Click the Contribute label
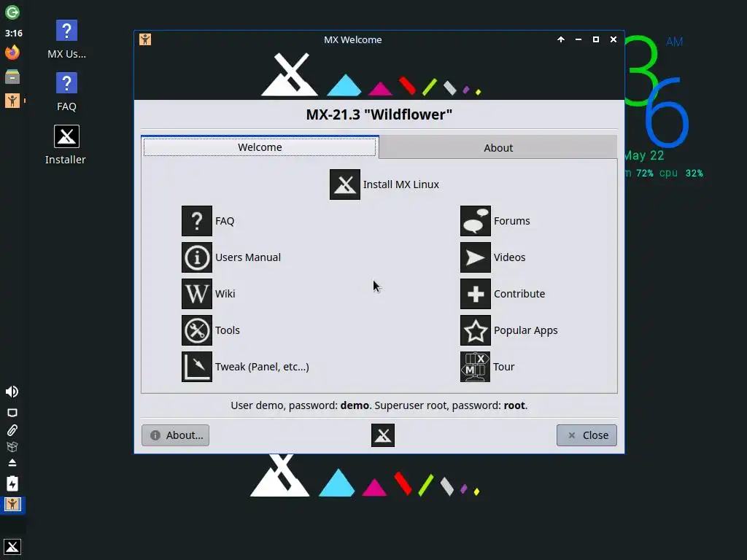Viewport: 747px width, 560px height. click(519, 294)
